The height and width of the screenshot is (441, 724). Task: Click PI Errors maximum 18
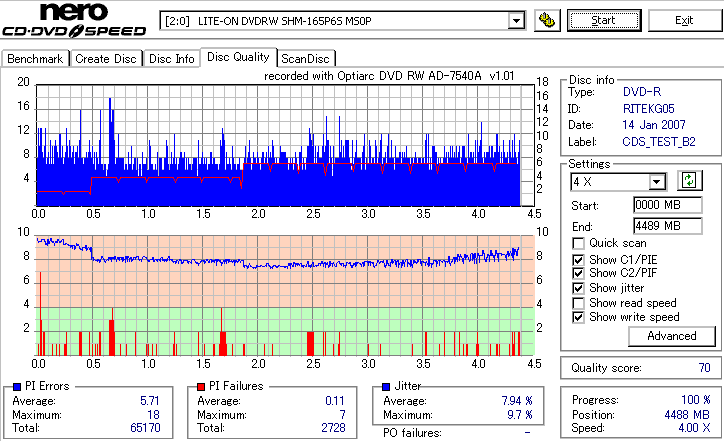click(x=154, y=415)
